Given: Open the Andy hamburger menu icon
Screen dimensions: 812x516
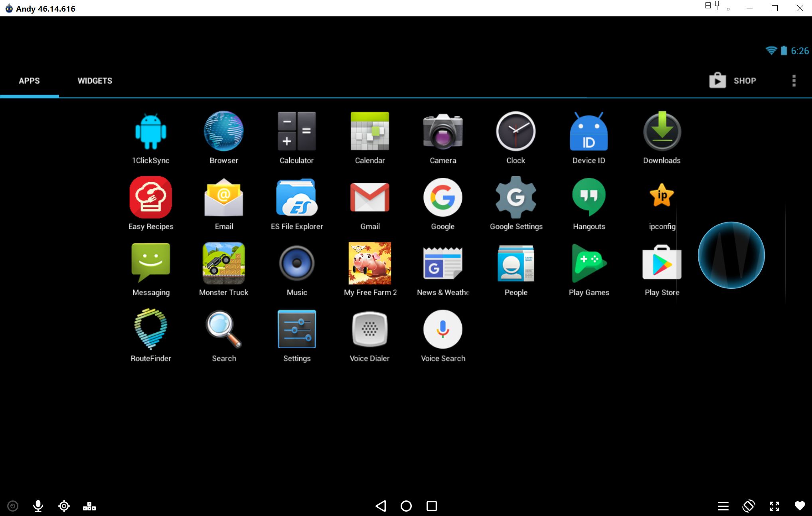Looking at the screenshot, I should 723,506.
